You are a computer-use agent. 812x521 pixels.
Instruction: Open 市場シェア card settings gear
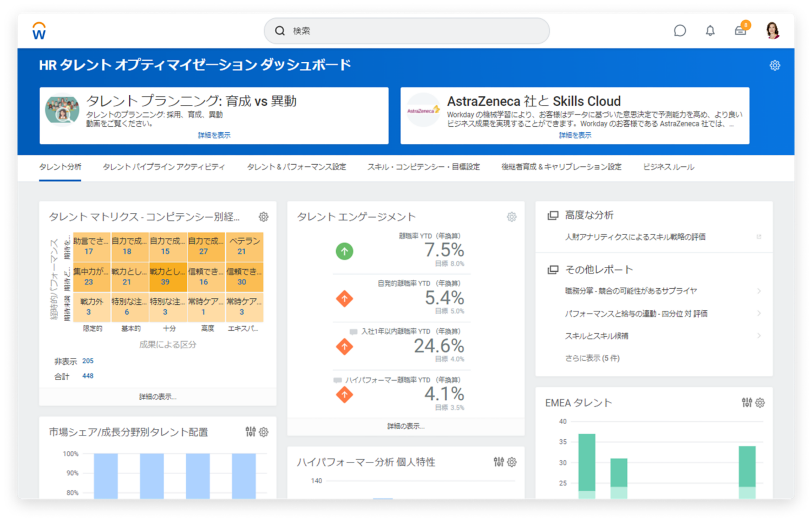pyautogui.click(x=264, y=432)
